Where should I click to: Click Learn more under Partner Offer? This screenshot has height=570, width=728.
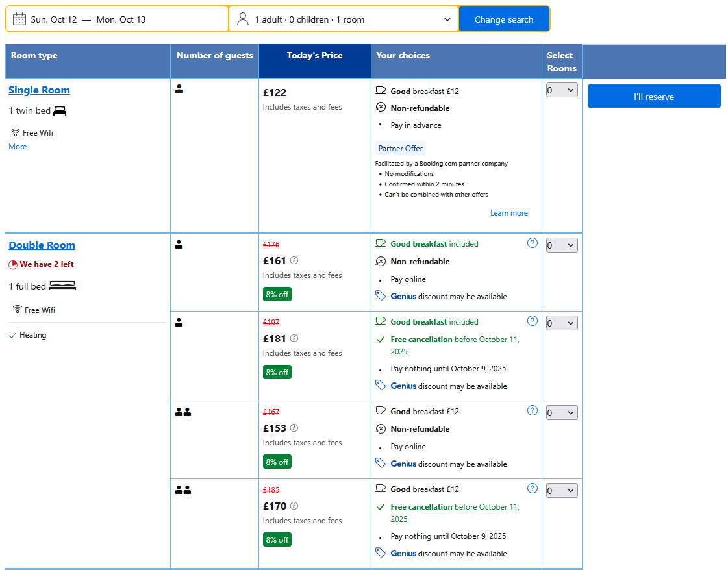[508, 213]
